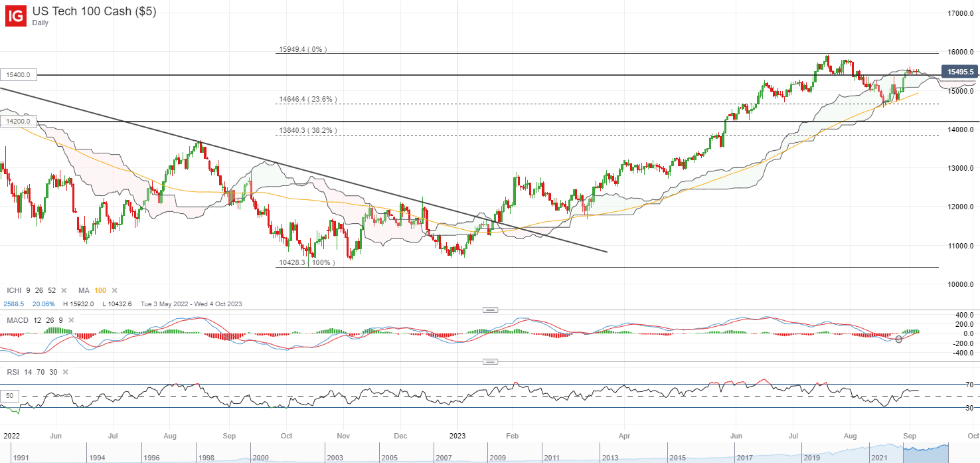Remove the ICHI indicator via its X
This screenshot has height=463, width=980.
(64, 291)
